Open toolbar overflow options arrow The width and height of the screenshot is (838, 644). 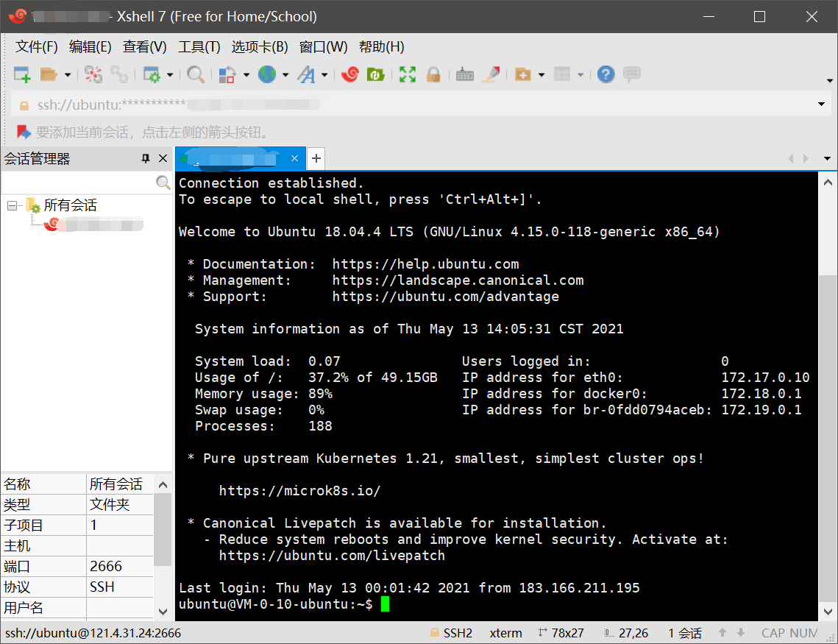pos(829,81)
